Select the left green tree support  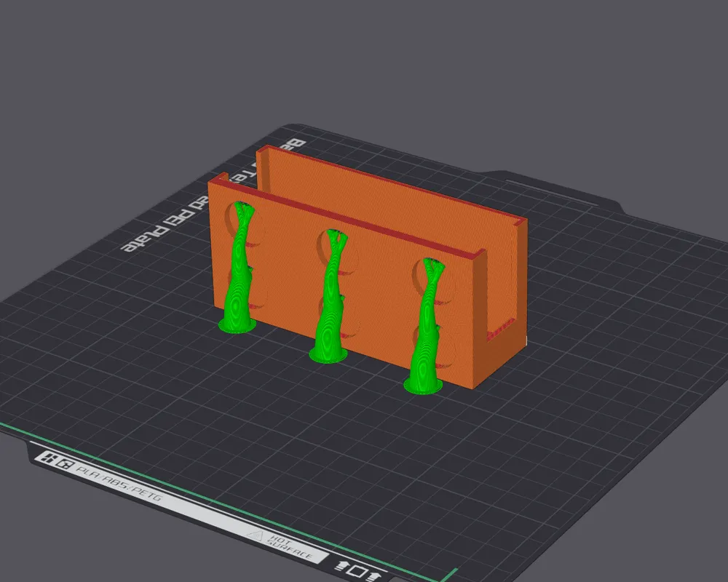pyautogui.click(x=237, y=276)
